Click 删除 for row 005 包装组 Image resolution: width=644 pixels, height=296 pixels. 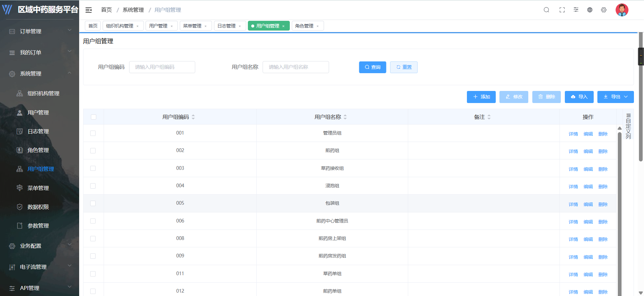point(603,204)
